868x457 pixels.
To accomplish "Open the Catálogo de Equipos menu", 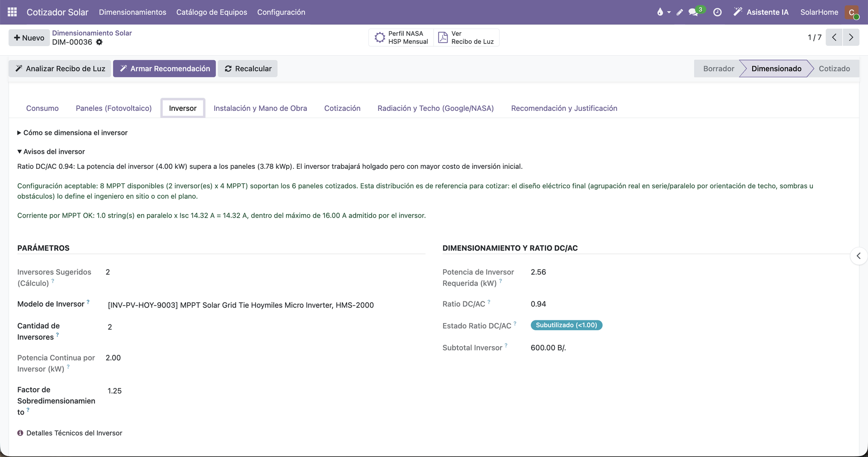I will click(x=212, y=12).
